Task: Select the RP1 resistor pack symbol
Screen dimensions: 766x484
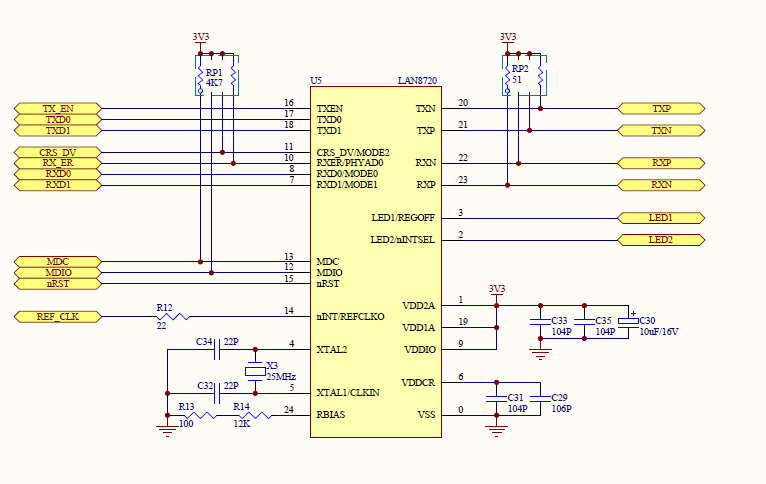Action: click(x=217, y=75)
